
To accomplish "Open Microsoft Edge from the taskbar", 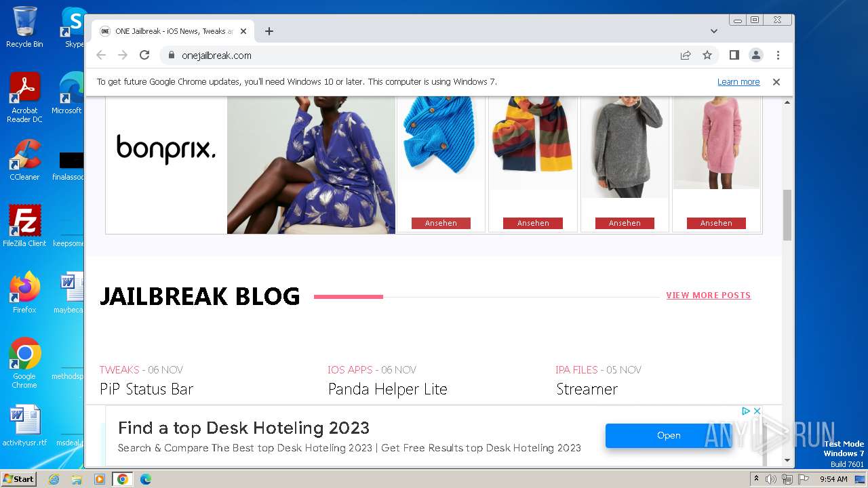I will click(146, 479).
